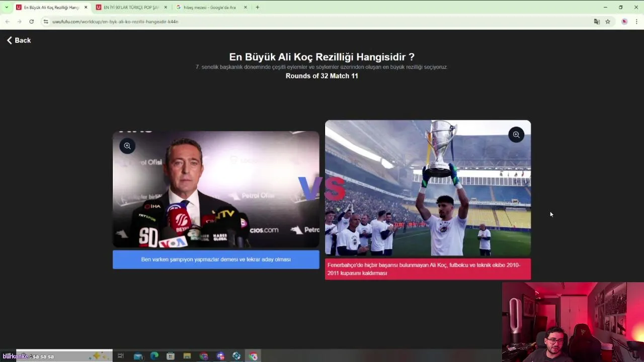The width and height of the screenshot is (644, 362).
Task: Open the Chrome profile avatar
Action: coord(624,22)
